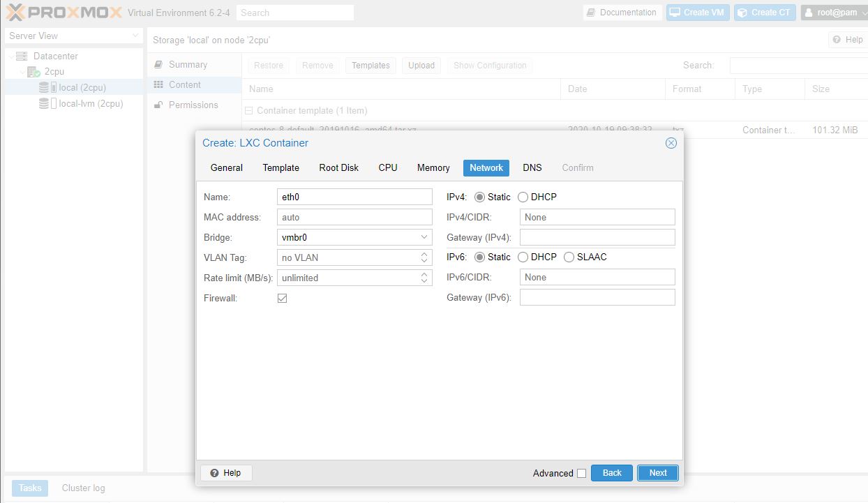Click the top-right Help button
The image size is (868, 503).
point(847,40)
